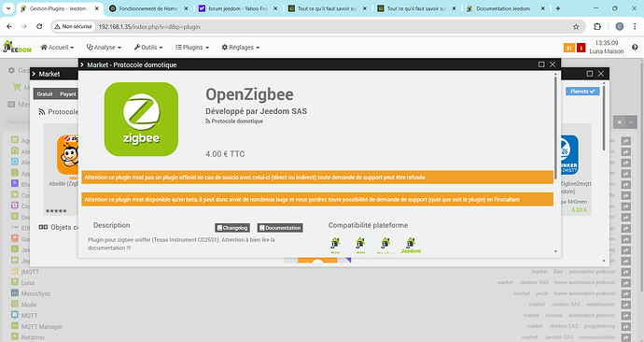The height and width of the screenshot is (342, 644).
Task: Click the MQTT plugin icon
Action: (15, 315)
